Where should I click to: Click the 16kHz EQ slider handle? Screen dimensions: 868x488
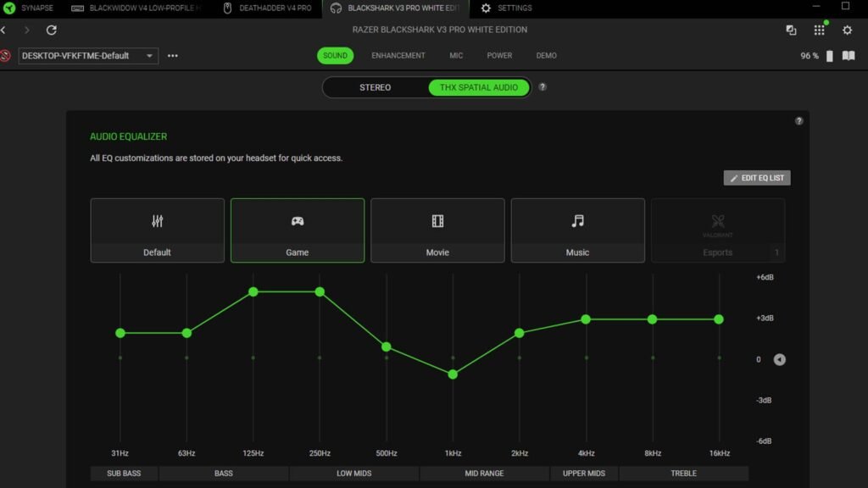(719, 319)
